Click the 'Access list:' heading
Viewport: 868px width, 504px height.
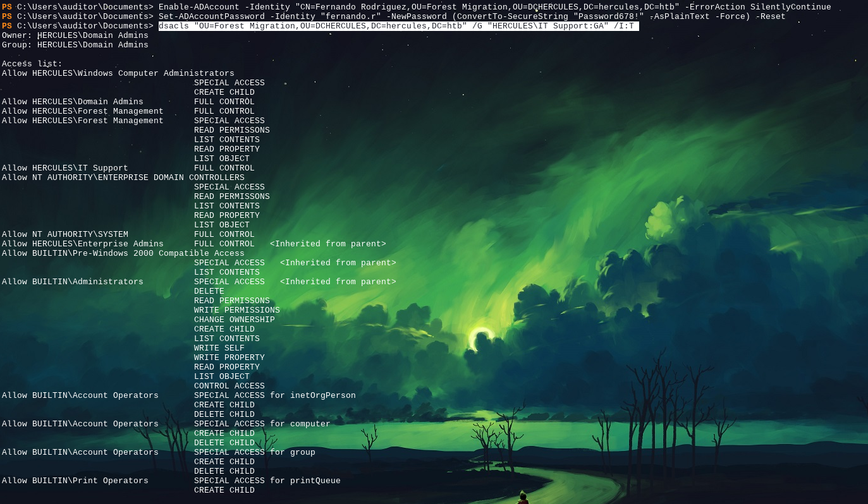coord(32,64)
